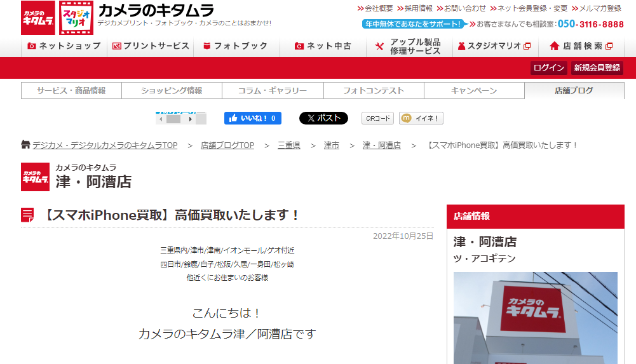Click the store photo thumbnail in sidebar
Viewport: 636px width, 364px height.
[535, 318]
